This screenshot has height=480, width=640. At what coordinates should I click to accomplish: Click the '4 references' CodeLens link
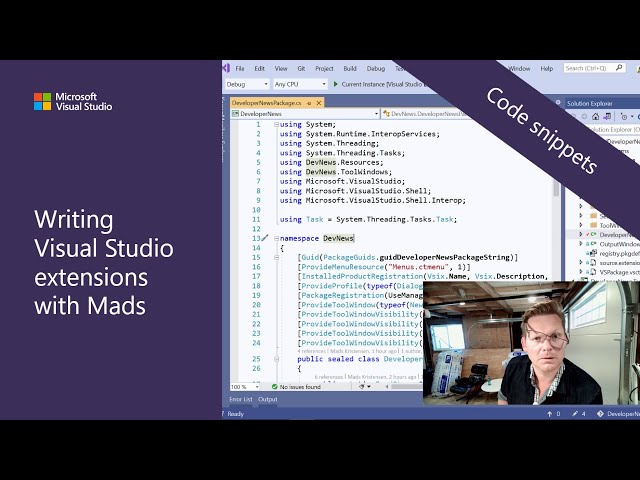[311, 351]
